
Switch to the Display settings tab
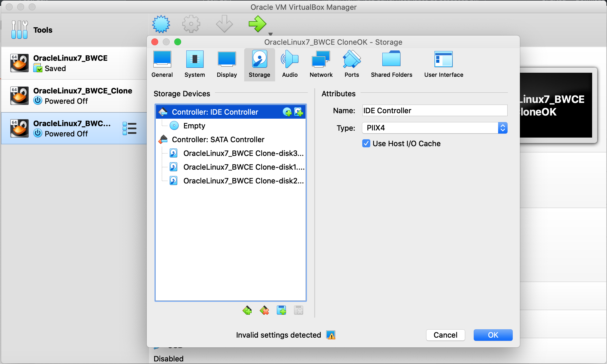click(227, 64)
